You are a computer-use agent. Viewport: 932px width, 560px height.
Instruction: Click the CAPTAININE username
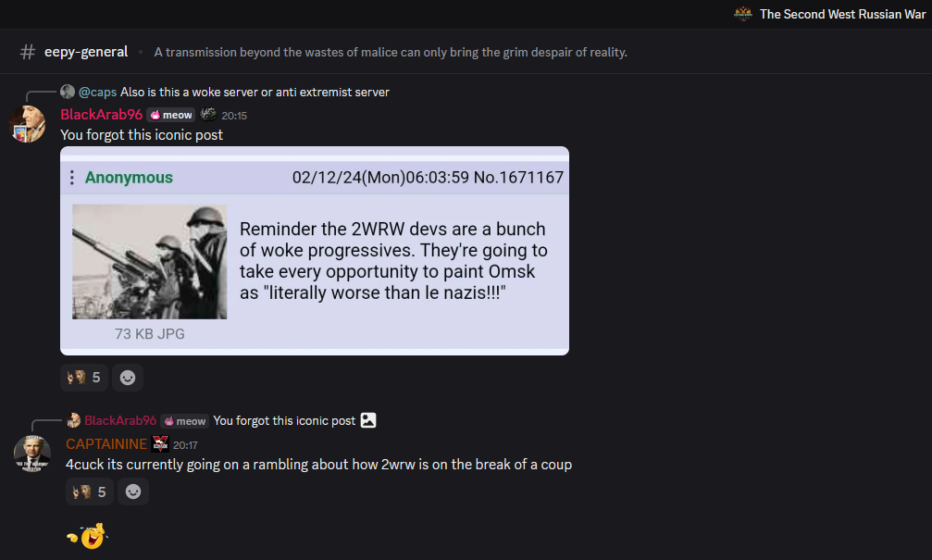point(106,444)
